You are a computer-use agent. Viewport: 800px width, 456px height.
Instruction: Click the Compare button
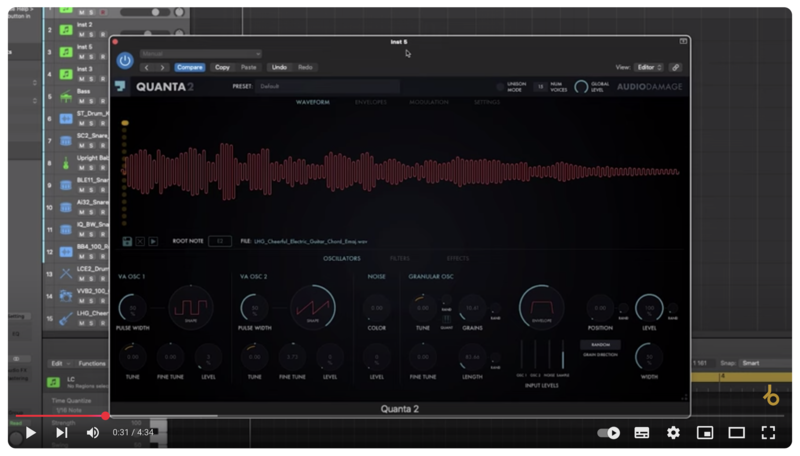(x=190, y=67)
